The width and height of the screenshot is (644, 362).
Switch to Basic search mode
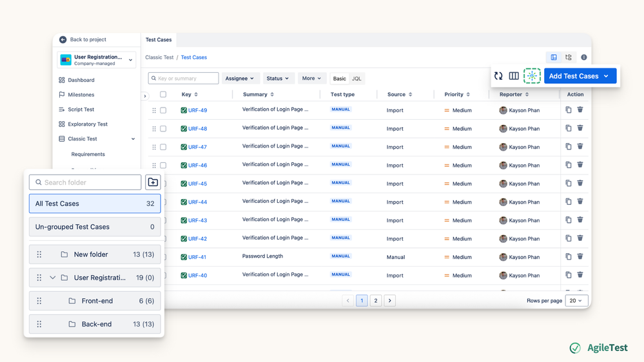[339, 79]
